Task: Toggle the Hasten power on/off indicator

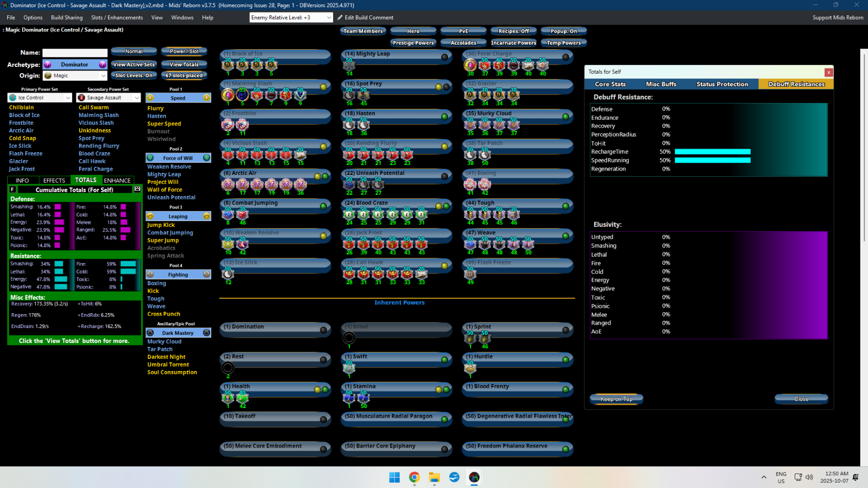Action: (445, 117)
